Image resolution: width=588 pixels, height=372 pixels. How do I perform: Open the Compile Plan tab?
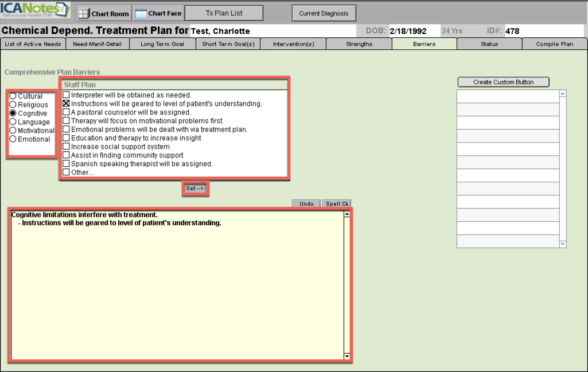(554, 44)
